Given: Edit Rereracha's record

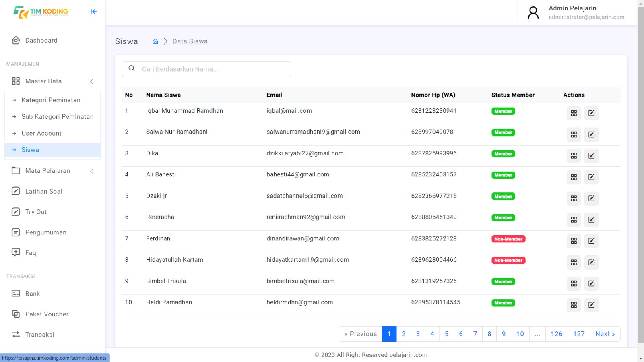Looking at the screenshot, I should (x=592, y=220).
